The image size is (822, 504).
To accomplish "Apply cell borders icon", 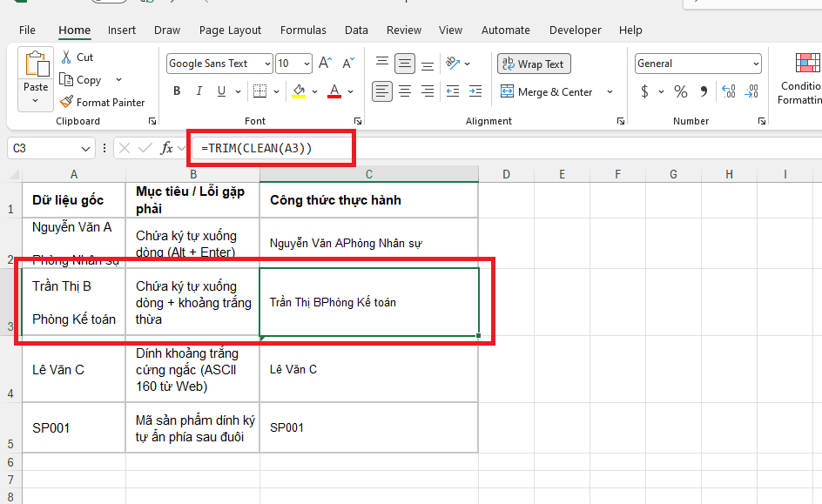I will (260, 91).
